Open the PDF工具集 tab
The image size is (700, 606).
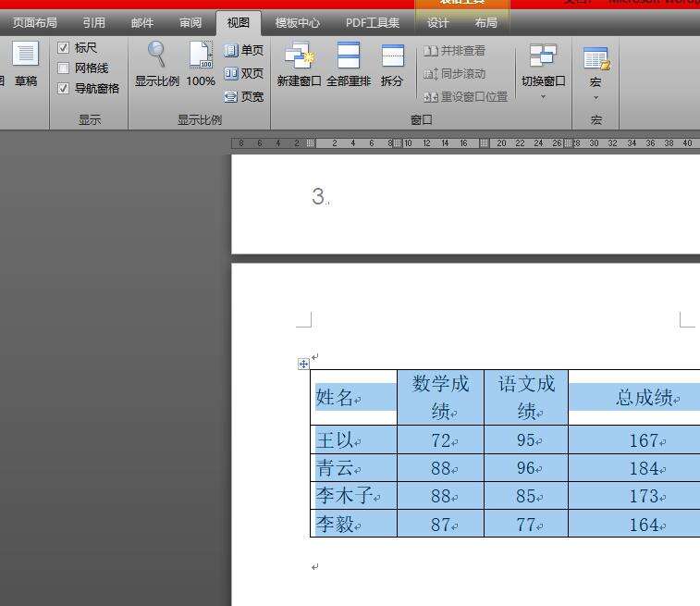tap(373, 23)
